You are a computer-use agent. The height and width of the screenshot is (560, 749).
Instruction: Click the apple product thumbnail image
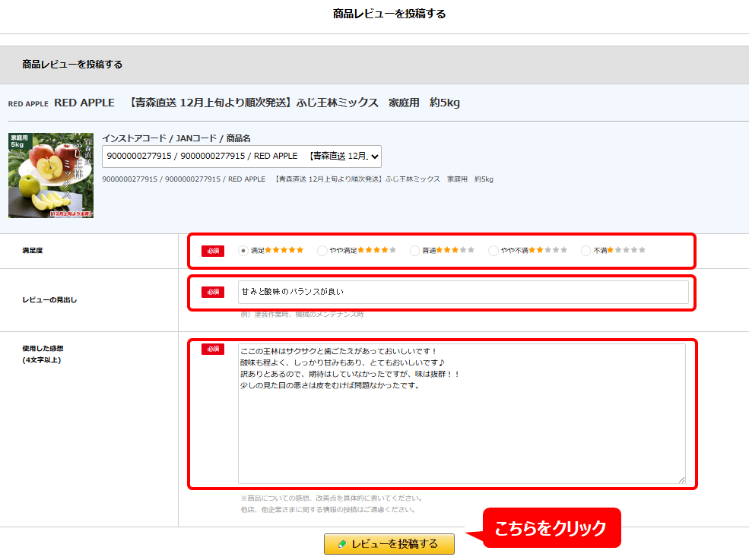[51, 176]
